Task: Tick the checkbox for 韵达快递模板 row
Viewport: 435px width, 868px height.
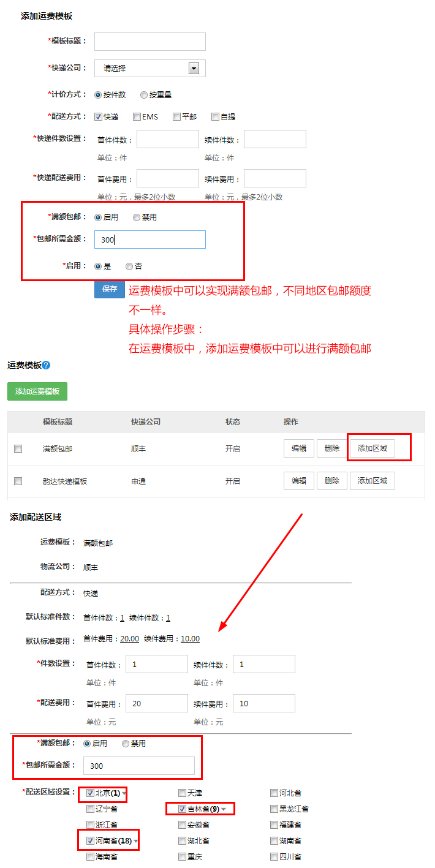Action: click(18, 481)
